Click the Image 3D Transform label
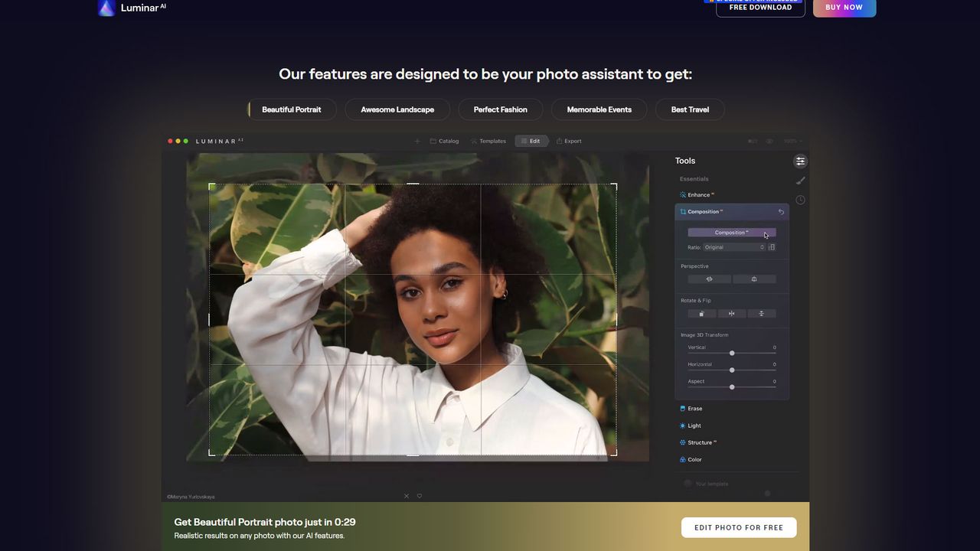This screenshot has height=551, width=980. 704,335
